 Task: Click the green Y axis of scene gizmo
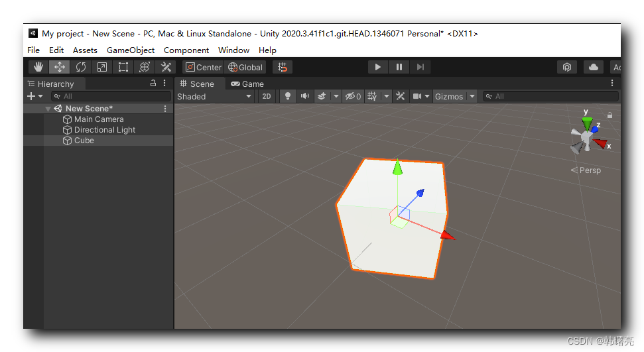[587, 123]
